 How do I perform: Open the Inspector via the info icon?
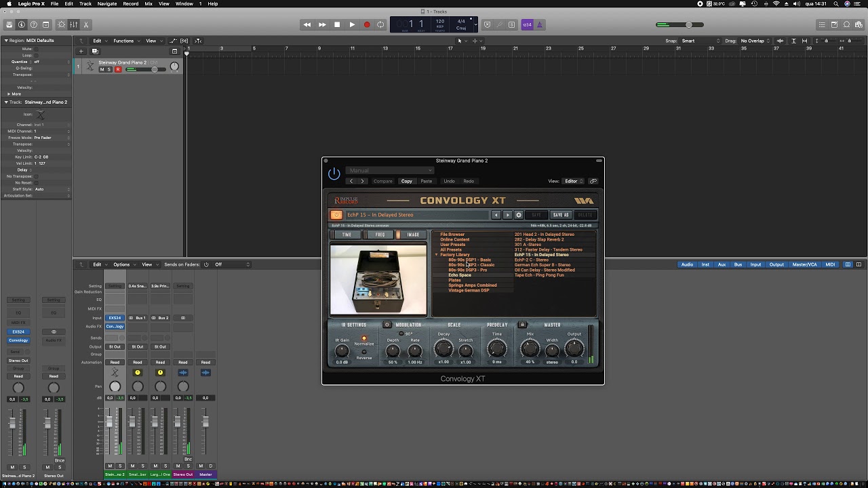click(22, 25)
